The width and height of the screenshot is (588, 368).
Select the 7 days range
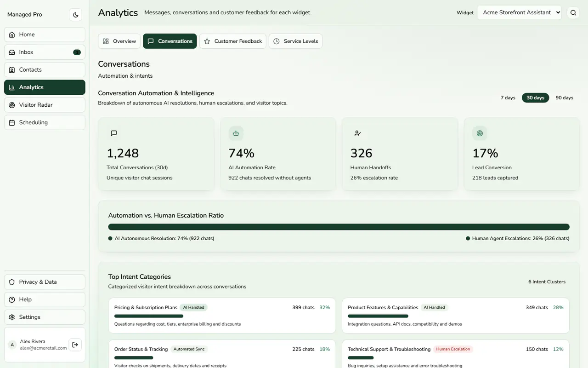[508, 98]
